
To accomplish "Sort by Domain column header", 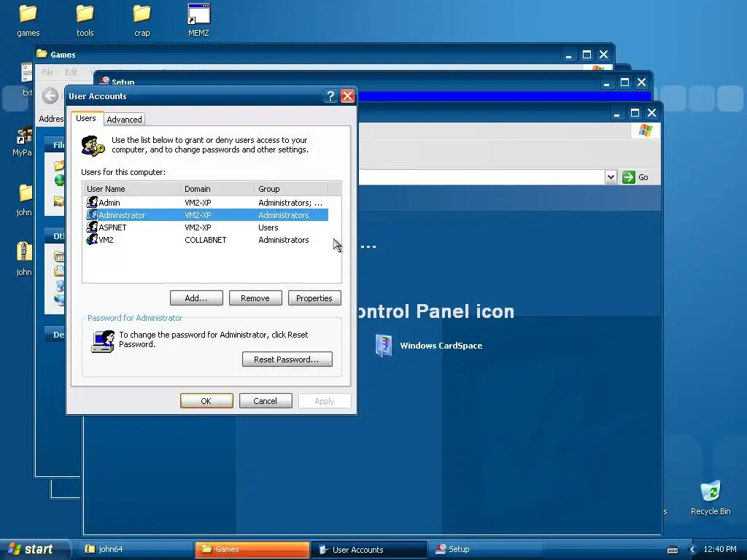I will (x=217, y=189).
